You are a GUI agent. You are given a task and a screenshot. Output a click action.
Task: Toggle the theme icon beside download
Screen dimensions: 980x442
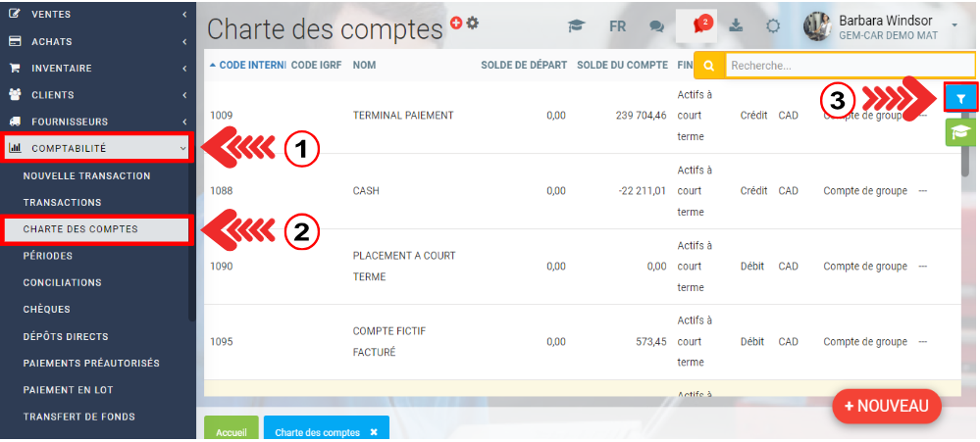[x=773, y=26]
